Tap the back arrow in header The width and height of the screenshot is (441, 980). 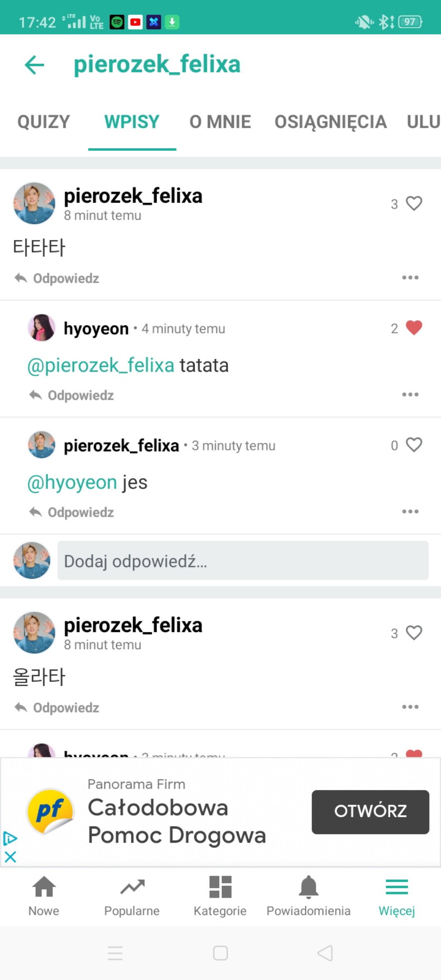(x=35, y=65)
